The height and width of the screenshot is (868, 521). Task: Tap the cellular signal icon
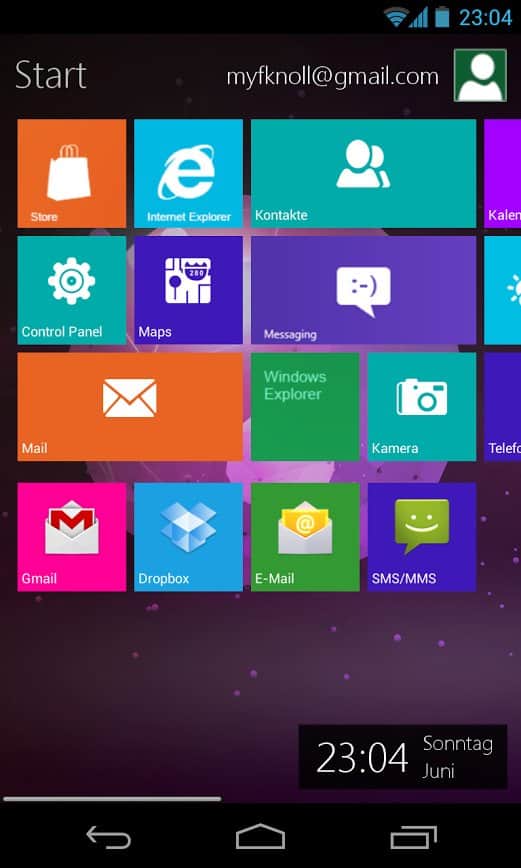419,18
